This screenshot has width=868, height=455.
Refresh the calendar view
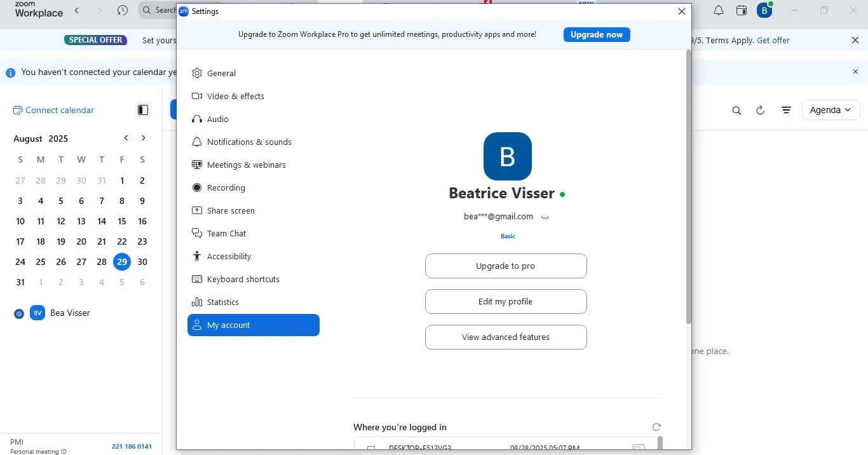(760, 110)
